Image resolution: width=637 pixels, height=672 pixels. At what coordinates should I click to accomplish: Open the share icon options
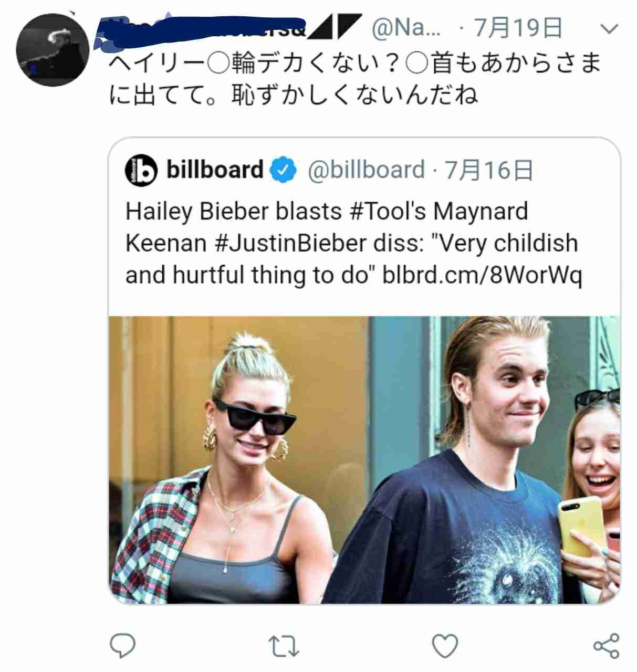pyautogui.click(x=606, y=646)
